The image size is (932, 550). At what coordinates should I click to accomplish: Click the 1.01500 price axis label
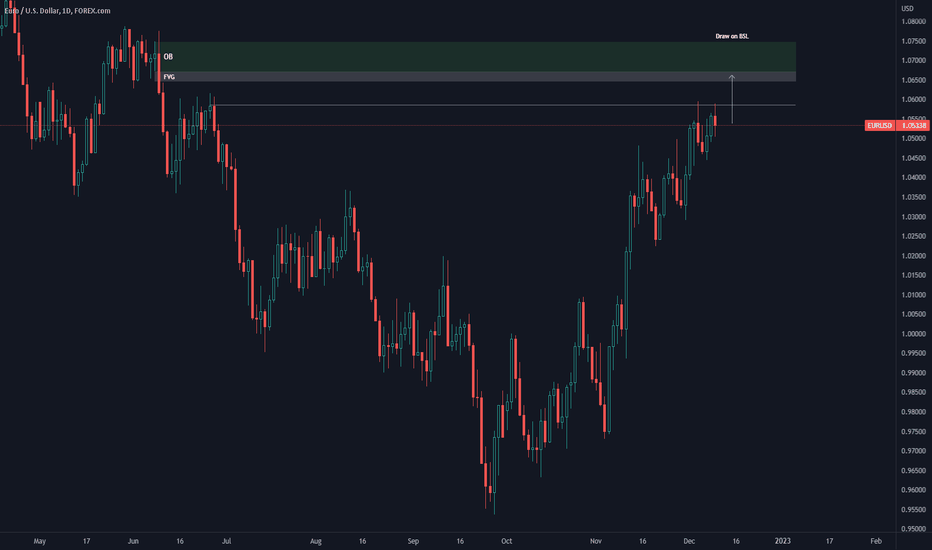pos(914,275)
